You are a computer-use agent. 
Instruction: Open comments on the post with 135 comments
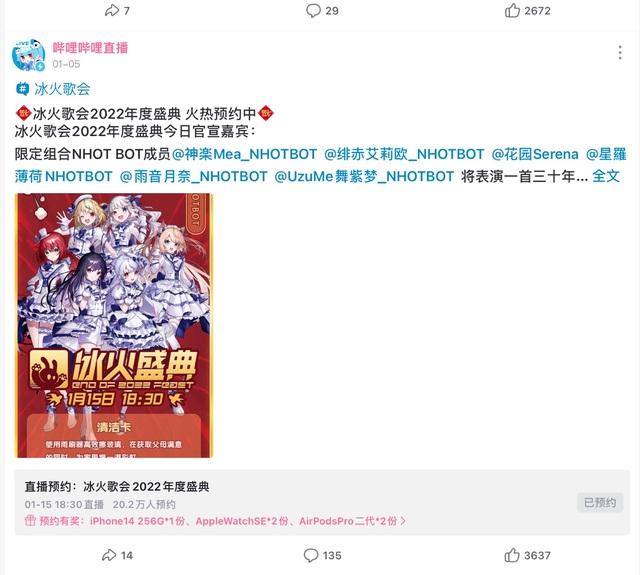[311, 555]
